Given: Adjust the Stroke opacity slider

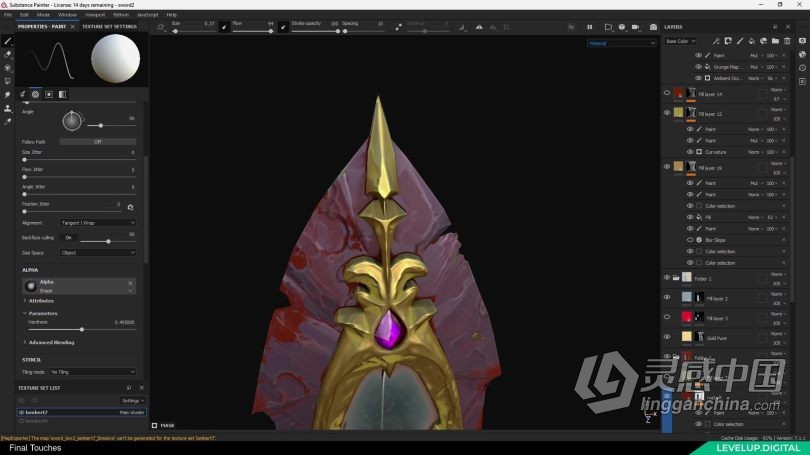Looking at the screenshot, I should [x=315, y=31].
